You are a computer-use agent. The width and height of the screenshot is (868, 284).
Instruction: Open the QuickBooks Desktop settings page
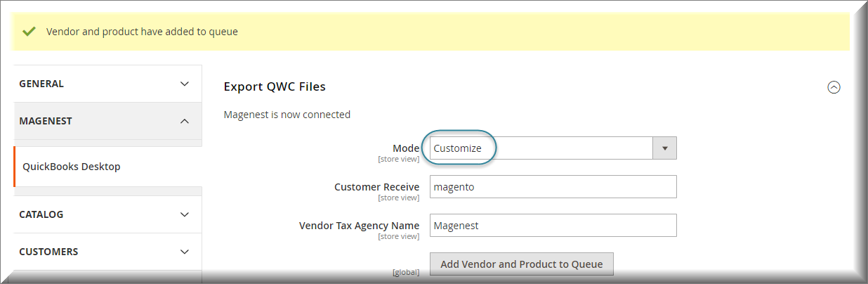(72, 167)
